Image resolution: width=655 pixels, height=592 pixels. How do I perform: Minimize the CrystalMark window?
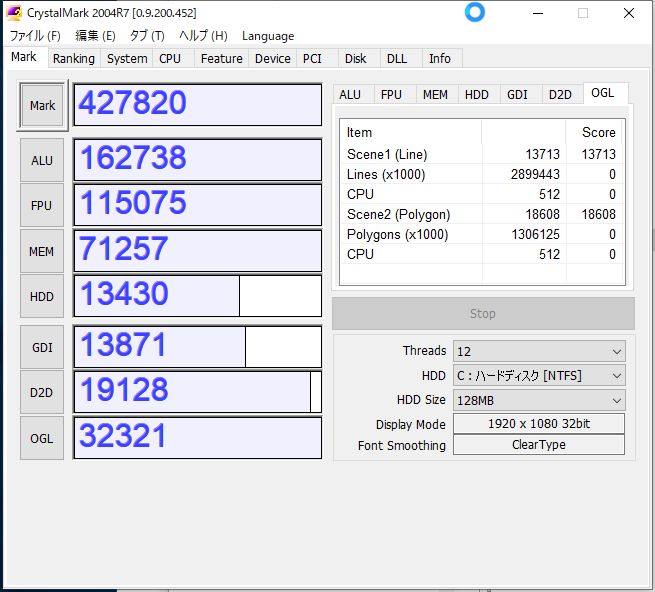[x=538, y=13]
